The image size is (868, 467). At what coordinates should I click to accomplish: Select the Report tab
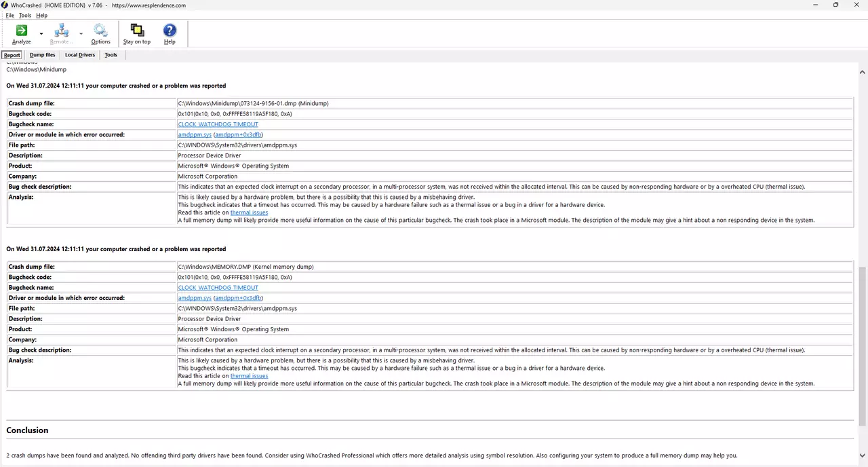coord(12,55)
